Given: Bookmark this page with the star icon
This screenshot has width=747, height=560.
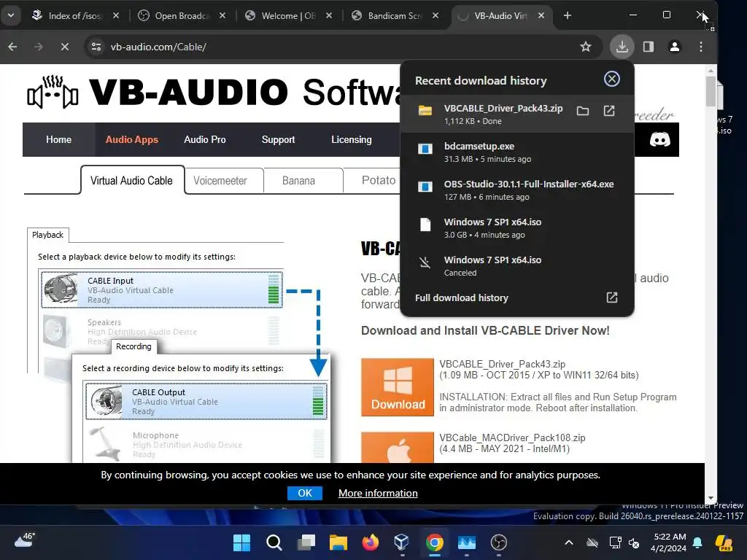Looking at the screenshot, I should click(x=586, y=47).
